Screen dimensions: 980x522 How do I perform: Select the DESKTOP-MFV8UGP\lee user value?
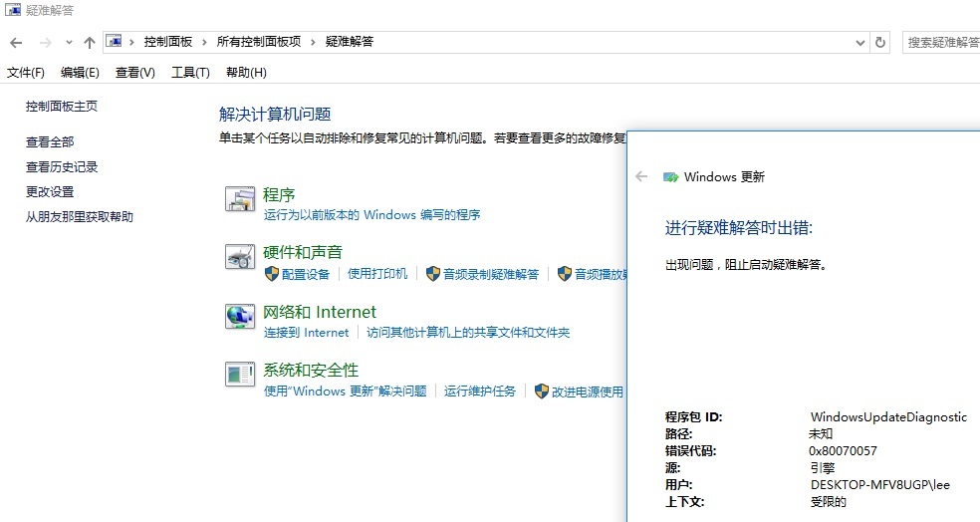click(880, 484)
